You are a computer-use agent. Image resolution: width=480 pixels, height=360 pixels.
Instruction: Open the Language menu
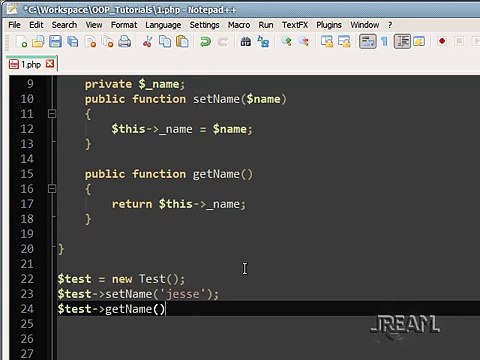point(163,25)
